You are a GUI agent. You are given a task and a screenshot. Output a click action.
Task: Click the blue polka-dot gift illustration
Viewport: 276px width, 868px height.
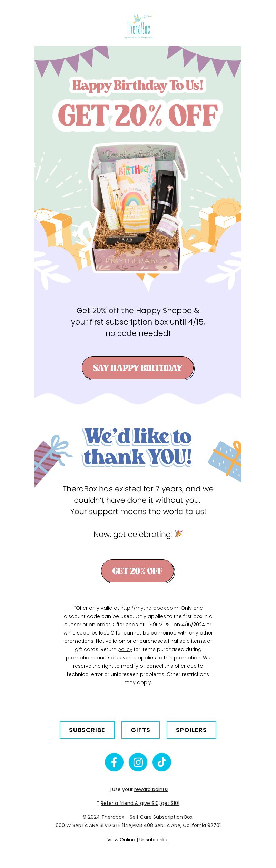(226, 461)
